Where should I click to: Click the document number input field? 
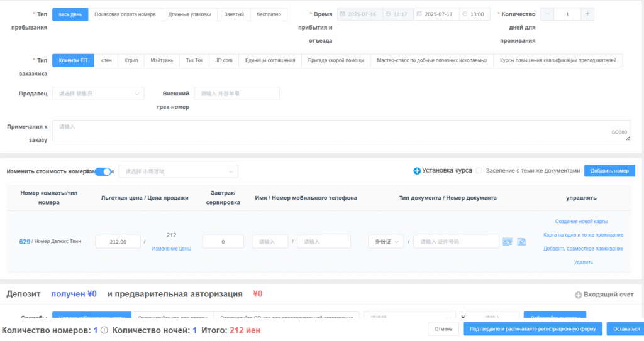coord(457,242)
